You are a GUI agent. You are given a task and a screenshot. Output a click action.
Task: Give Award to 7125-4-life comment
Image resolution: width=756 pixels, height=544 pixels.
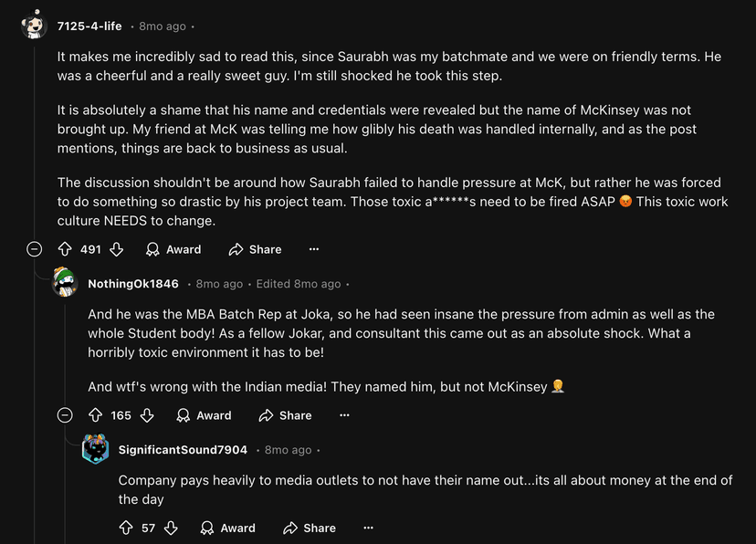click(x=173, y=249)
